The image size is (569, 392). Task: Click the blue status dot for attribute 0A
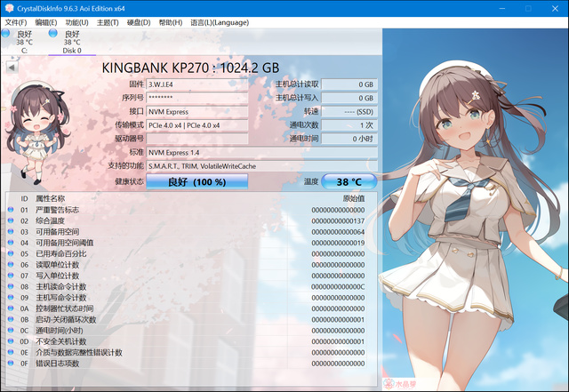[11, 308]
